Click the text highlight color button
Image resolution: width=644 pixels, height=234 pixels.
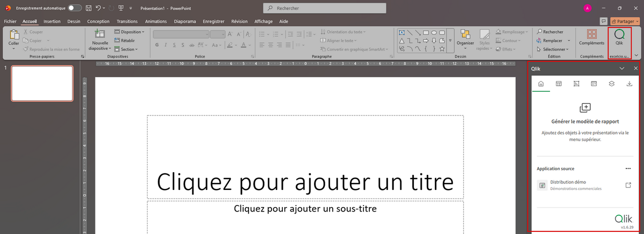230,45
